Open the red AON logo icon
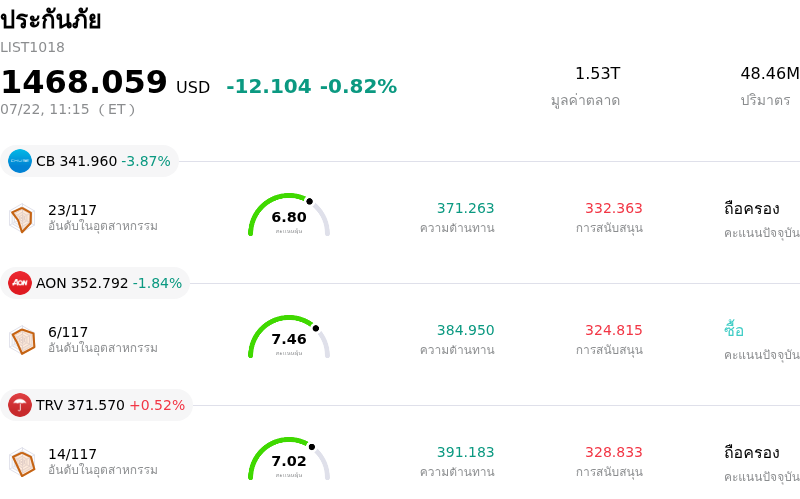 [20, 283]
